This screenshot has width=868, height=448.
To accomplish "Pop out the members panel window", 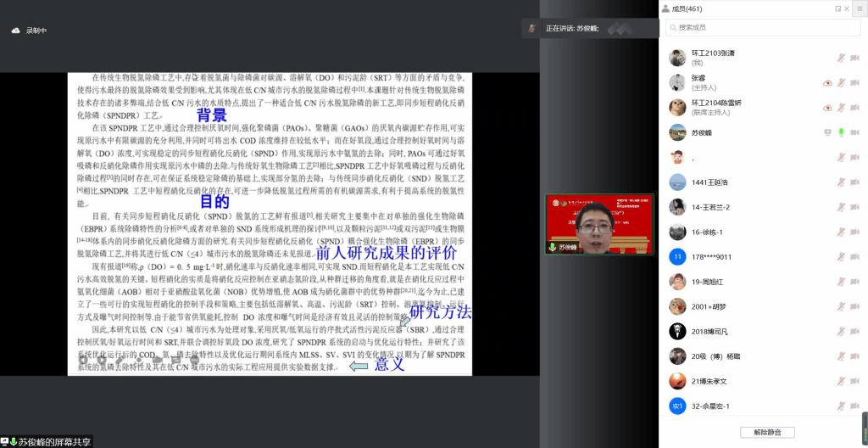I will (837, 8).
